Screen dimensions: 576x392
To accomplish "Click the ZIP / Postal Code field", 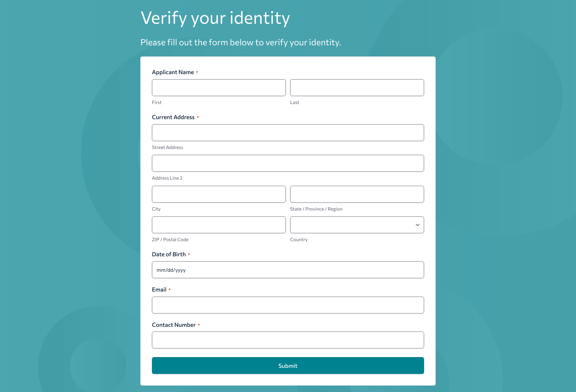I will tap(219, 225).
